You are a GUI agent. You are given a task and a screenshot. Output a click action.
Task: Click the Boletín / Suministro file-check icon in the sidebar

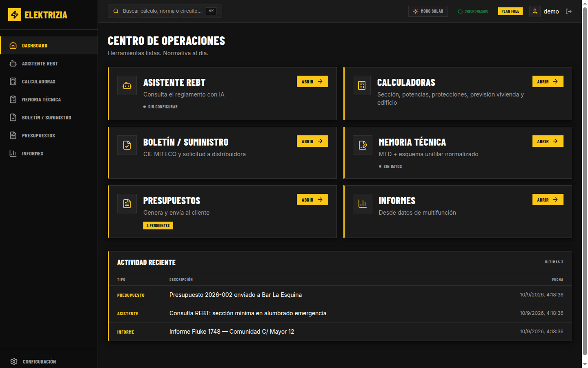coord(13,117)
